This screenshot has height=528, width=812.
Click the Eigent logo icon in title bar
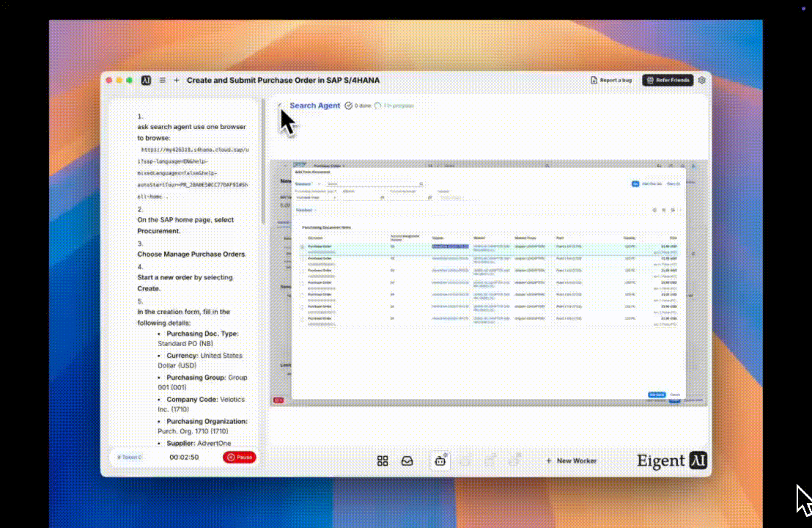pyautogui.click(x=146, y=81)
